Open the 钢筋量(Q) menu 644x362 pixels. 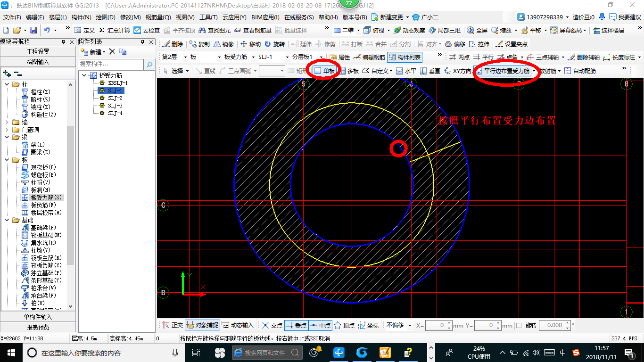coord(158,17)
